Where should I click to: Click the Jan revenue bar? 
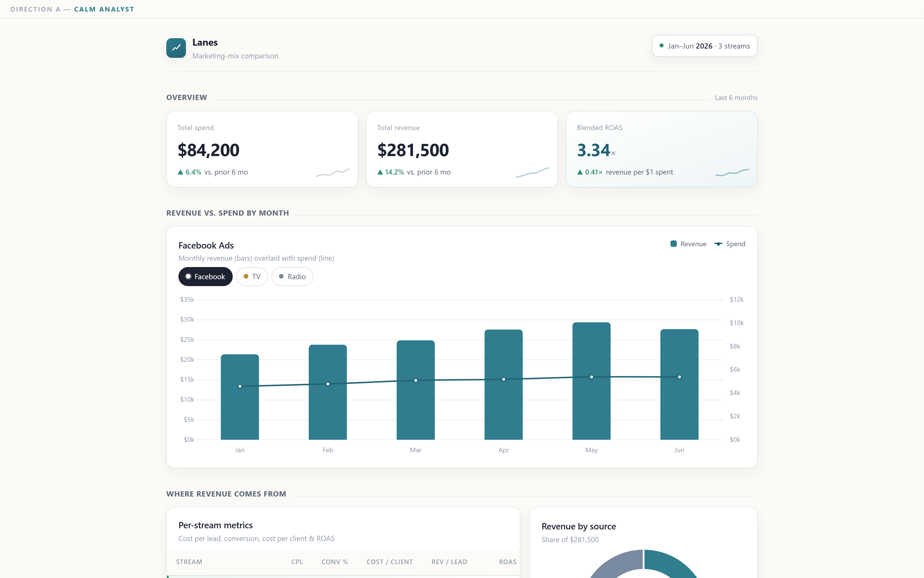(x=240, y=397)
